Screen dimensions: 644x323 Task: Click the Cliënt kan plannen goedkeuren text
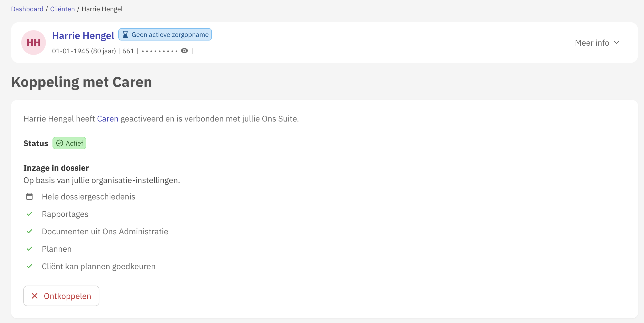click(99, 266)
